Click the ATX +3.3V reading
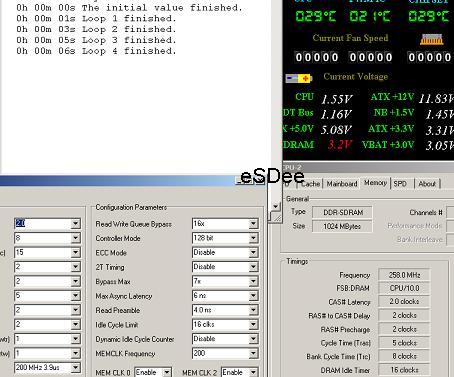This screenshot has width=454, height=377. pyautogui.click(x=440, y=130)
